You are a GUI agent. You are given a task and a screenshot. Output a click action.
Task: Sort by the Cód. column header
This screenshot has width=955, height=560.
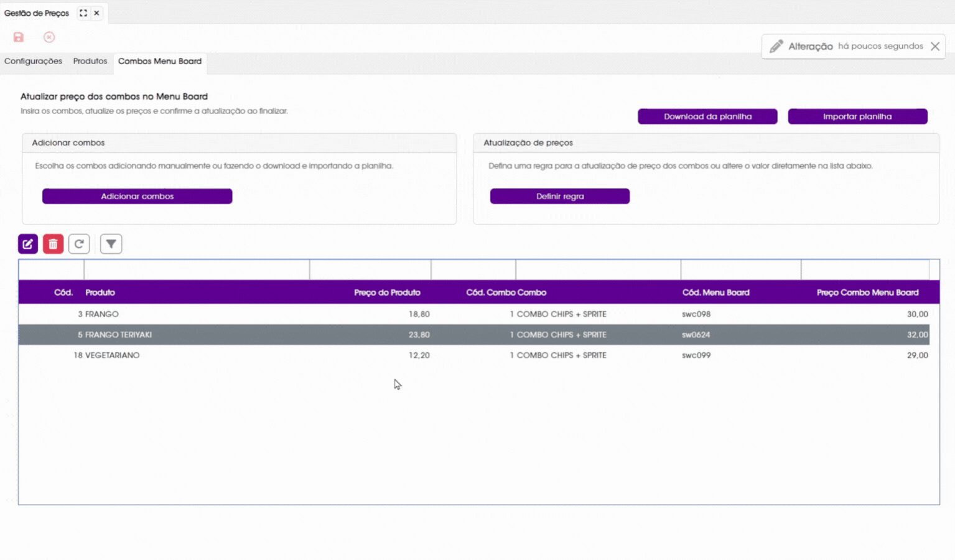click(x=63, y=292)
